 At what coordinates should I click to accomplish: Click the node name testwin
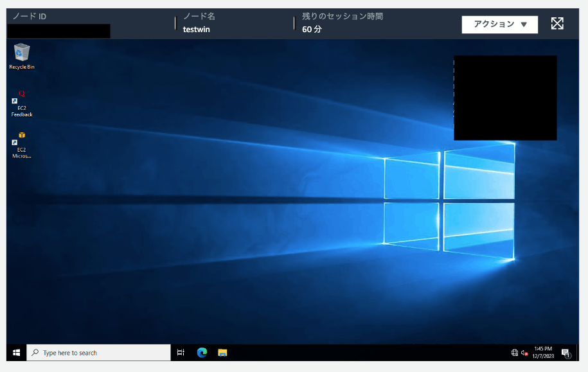196,30
